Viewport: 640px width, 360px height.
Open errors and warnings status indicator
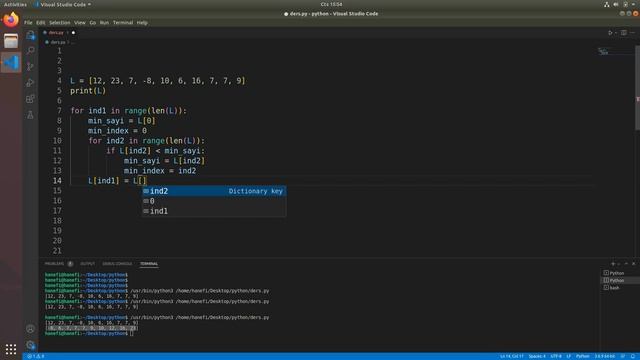point(36,356)
